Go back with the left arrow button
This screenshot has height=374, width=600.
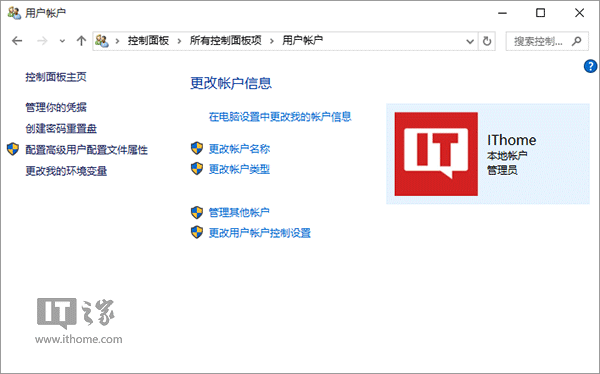point(17,41)
